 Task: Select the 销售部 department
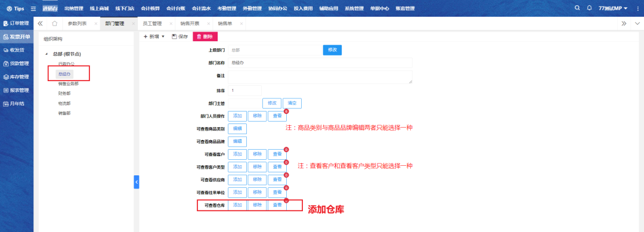click(64, 113)
